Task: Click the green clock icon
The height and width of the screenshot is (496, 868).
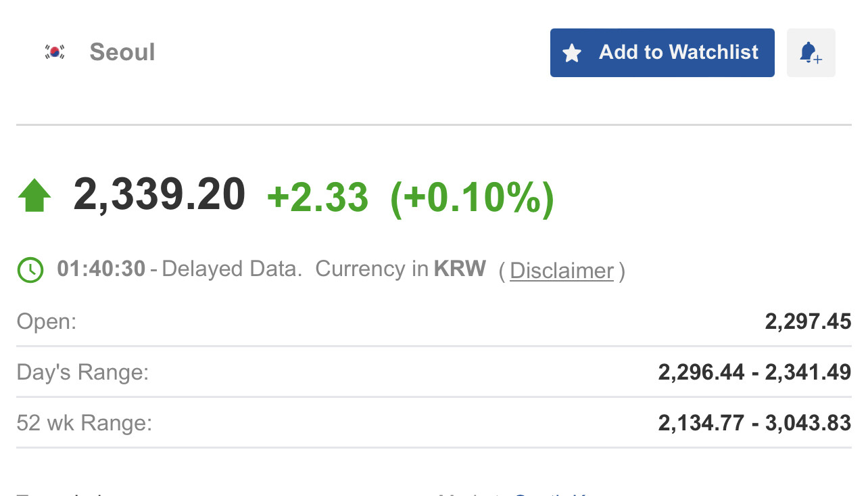Action: tap(30, 270)
